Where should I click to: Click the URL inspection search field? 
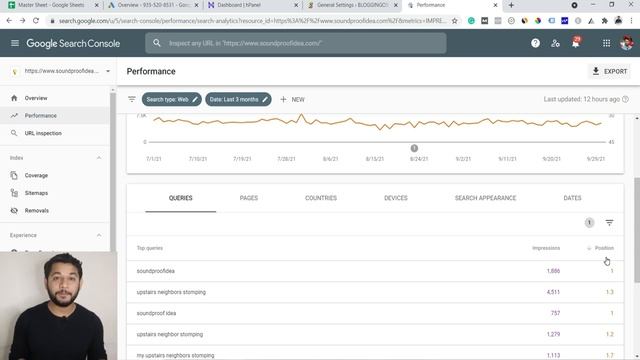[296, 43]
